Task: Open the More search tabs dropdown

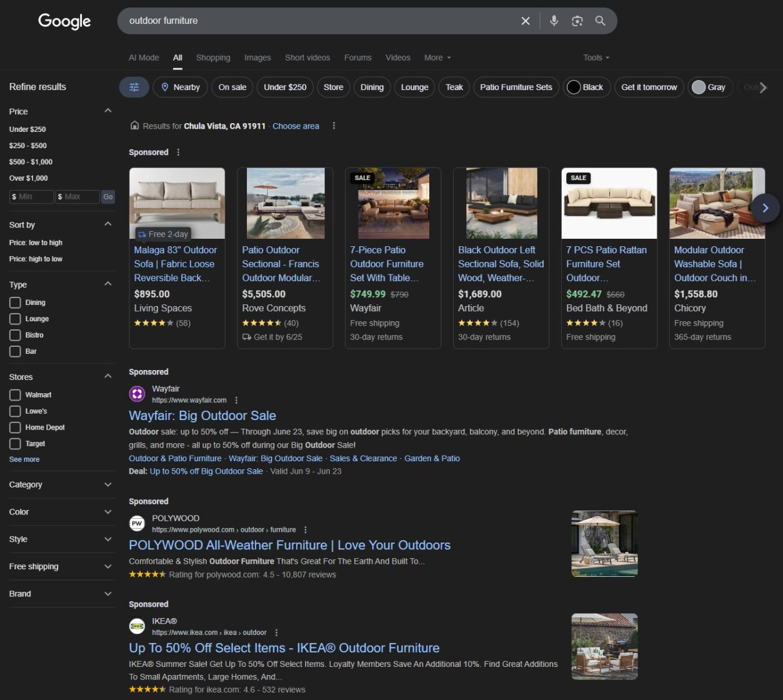Action: pyautogui.click(x=437, y=57)
